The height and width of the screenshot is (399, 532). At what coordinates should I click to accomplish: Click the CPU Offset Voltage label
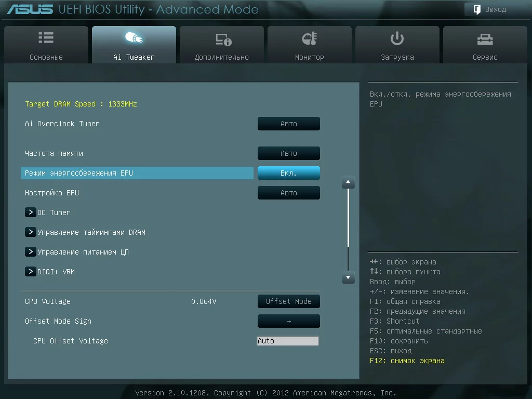click(x=71, y=341)
